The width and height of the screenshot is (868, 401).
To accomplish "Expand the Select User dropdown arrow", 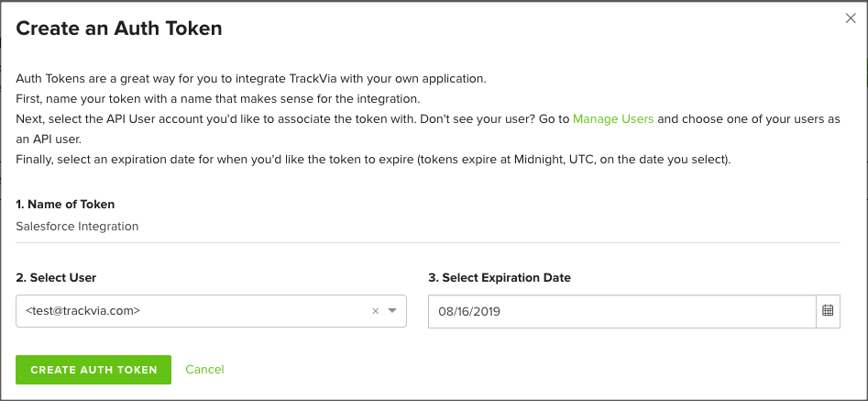I will (392, 311).
